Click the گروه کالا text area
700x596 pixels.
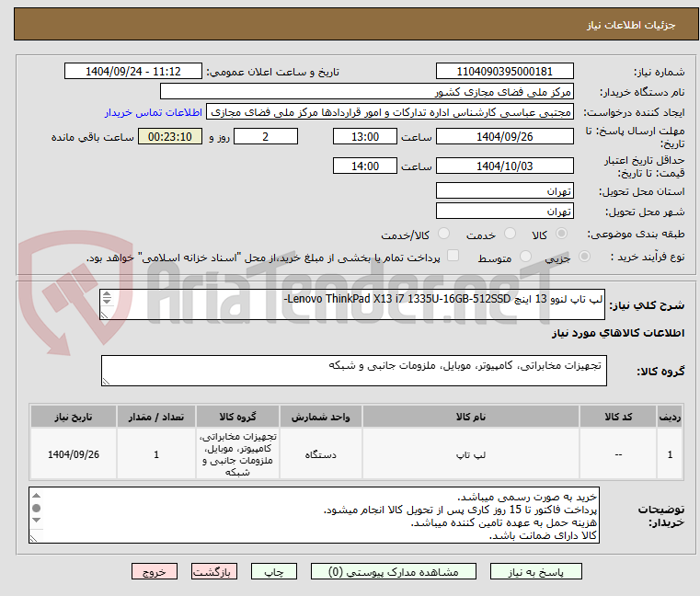pos(353,371)
